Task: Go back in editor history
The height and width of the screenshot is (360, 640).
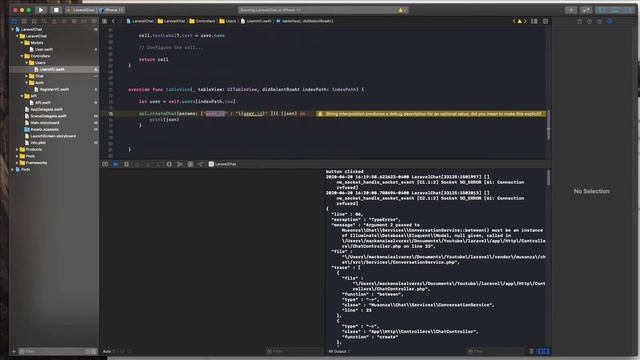Action: [x=113, y=21]
